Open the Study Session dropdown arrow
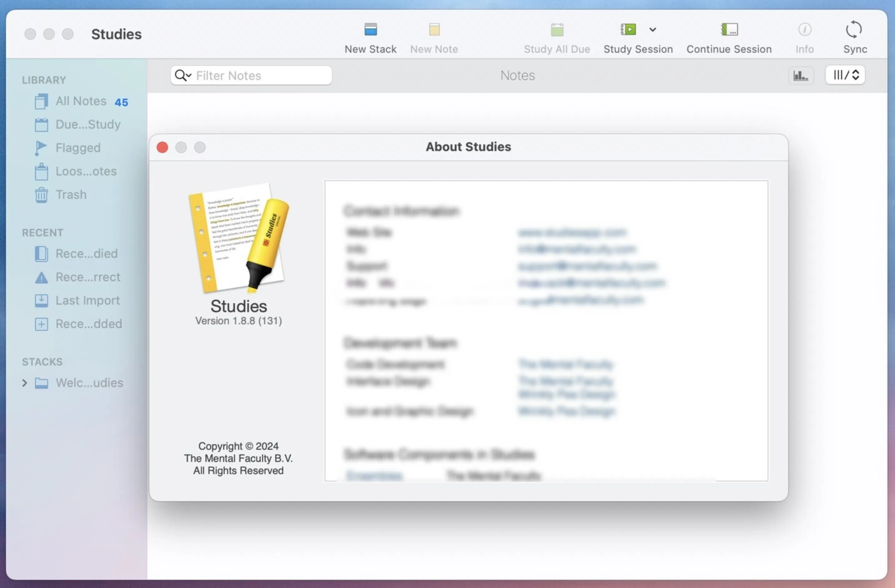The image size is (895, 588). (653, 29)
